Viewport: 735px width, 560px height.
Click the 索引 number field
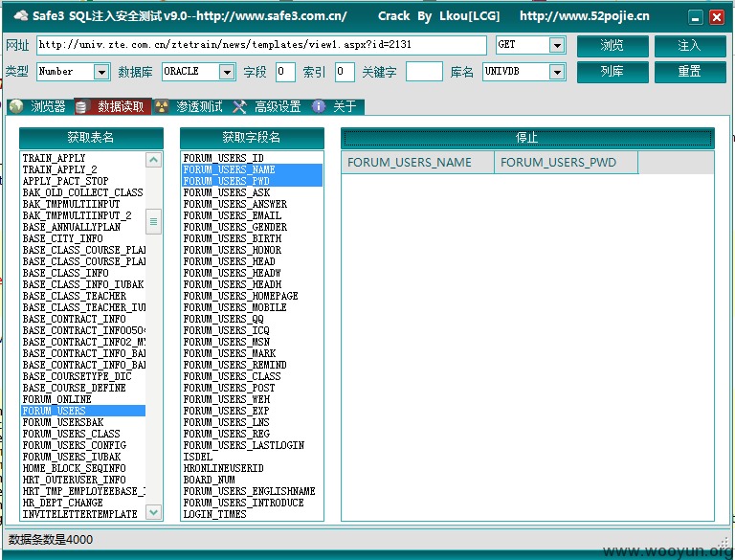coord(345,72)
